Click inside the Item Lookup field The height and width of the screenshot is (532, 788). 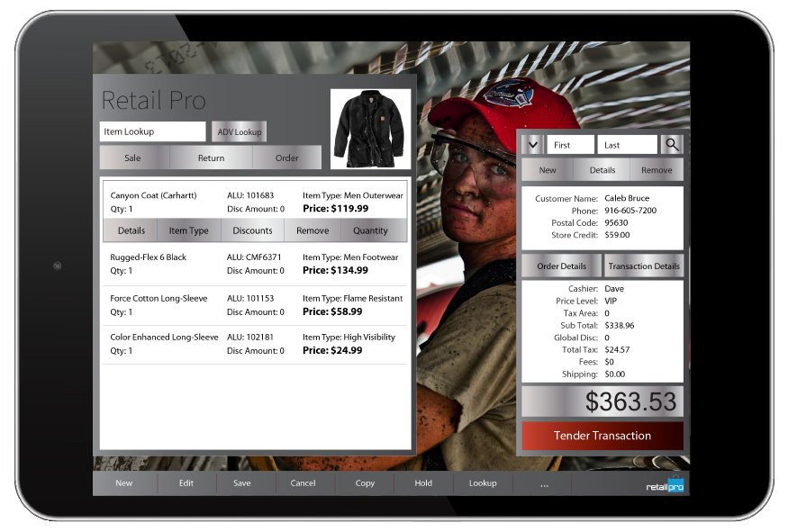tap(151, 131)
